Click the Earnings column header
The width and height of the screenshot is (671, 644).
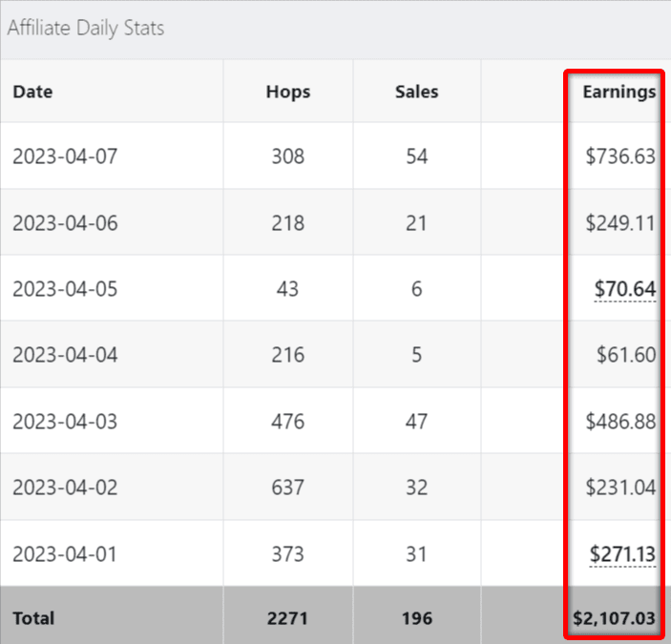[x=619, y=93]
